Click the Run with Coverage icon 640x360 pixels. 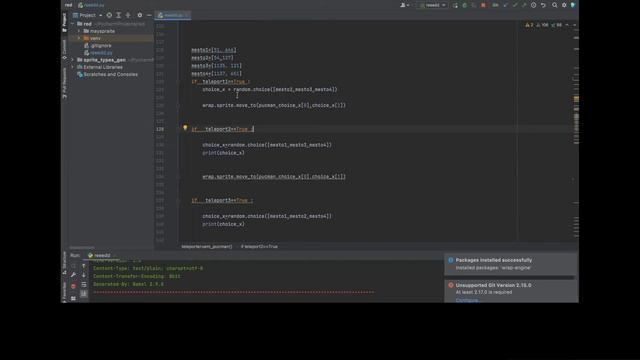coord(474,5)
